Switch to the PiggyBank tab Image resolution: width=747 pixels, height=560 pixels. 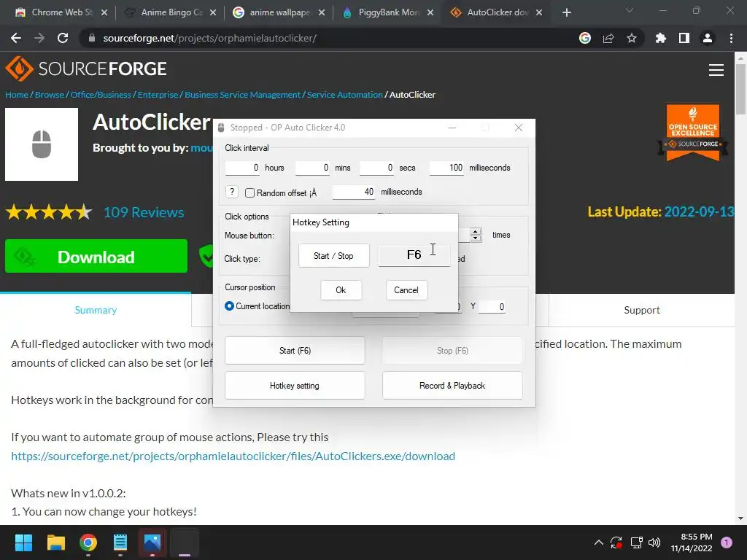click(x=388, y=12)
